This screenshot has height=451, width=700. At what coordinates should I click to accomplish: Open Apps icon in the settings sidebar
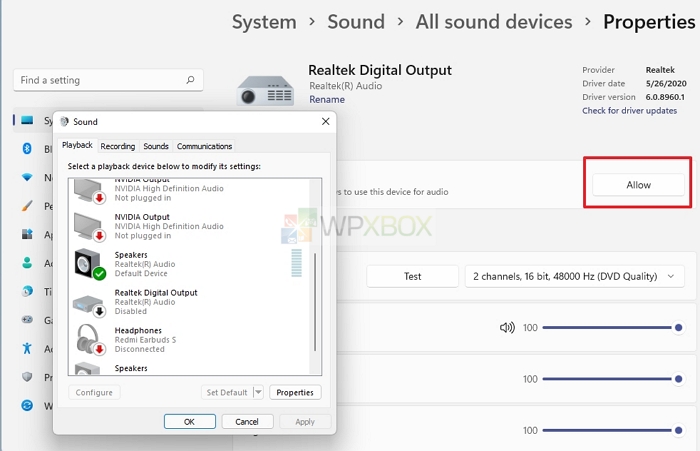click(x=27, y=234)
